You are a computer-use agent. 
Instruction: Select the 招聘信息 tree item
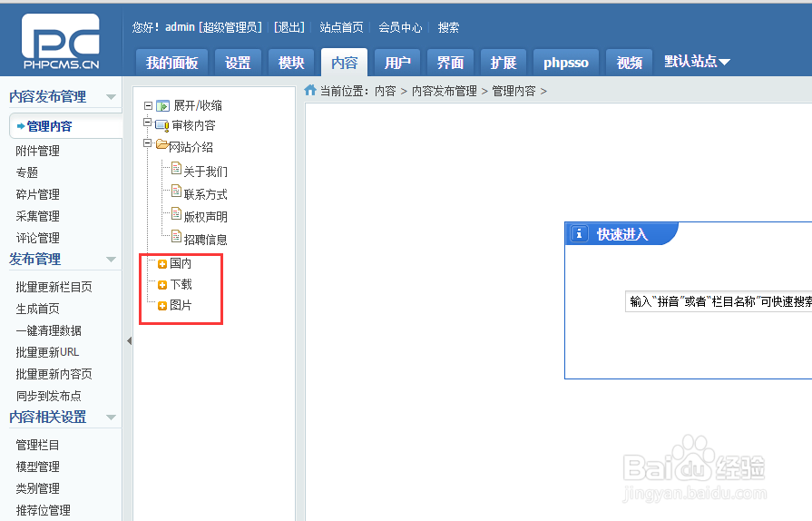pyautogui.click(x=206, y=240)
